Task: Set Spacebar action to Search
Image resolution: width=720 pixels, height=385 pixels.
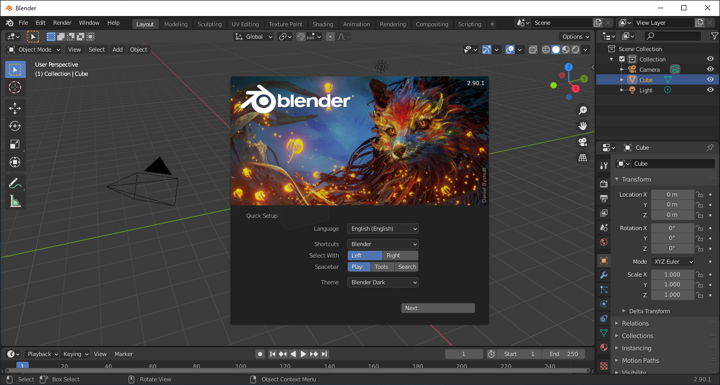Action: point(406,267)
